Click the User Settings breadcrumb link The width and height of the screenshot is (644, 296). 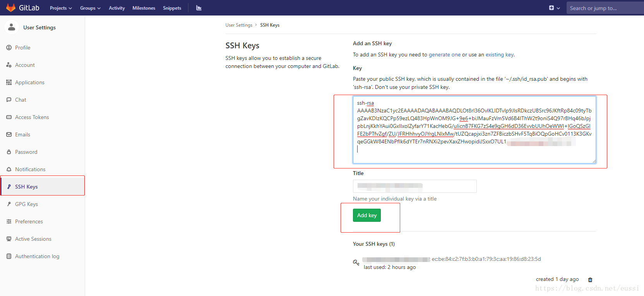point(239,25)
